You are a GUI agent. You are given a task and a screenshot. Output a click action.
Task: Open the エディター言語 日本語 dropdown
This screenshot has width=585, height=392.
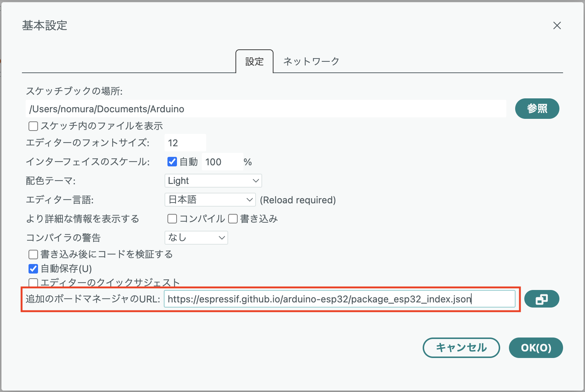pos(210,200)
